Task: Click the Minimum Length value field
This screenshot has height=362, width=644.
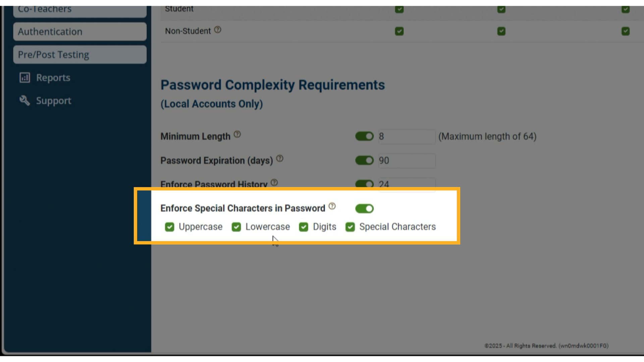Action: pos(406,136)
